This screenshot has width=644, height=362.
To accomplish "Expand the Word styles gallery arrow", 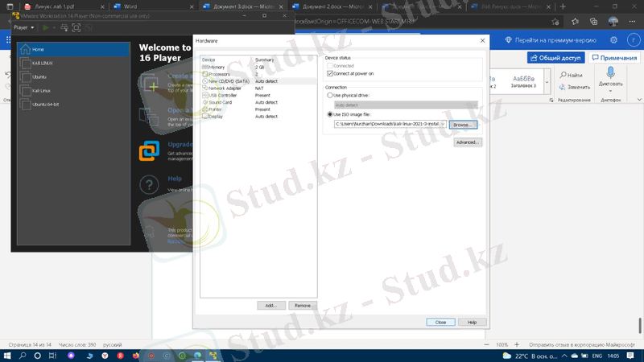I will point(547,81).
